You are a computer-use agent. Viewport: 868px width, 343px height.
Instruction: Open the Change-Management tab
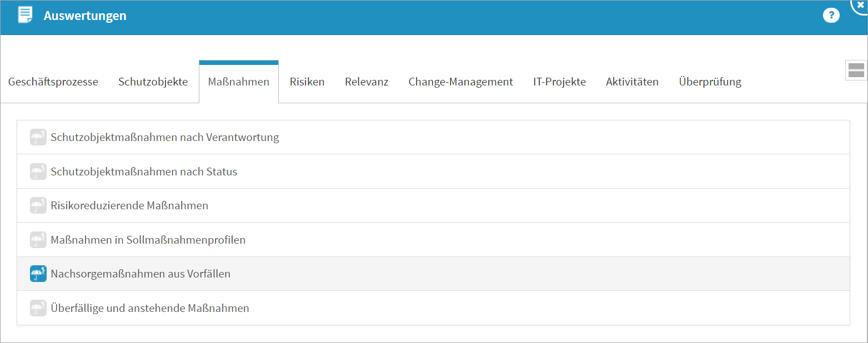(x=461, y=82)
